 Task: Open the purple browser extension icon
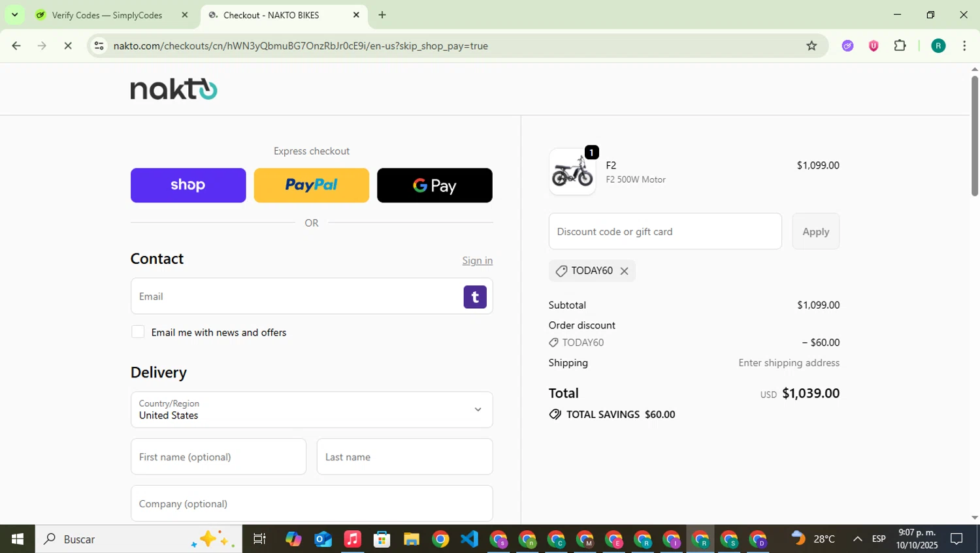coord(847,46)
